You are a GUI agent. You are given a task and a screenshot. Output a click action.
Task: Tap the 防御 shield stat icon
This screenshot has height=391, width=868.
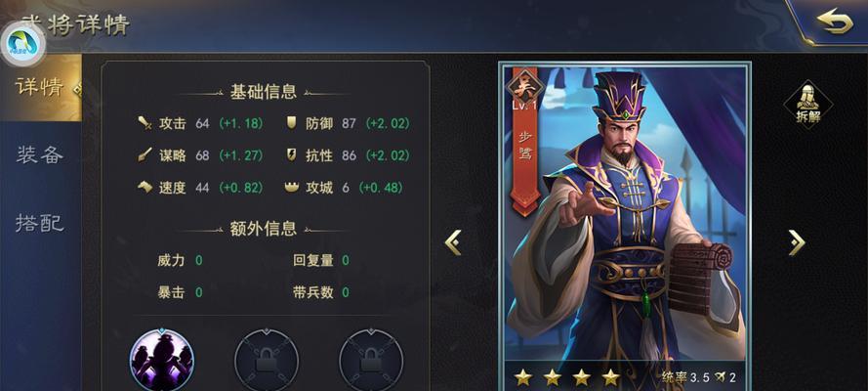coord(291,123)
